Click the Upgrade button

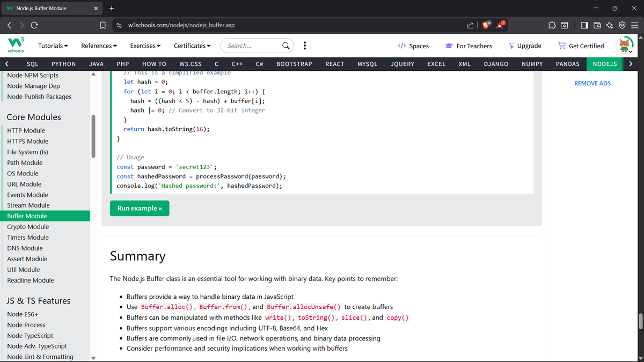525,46
